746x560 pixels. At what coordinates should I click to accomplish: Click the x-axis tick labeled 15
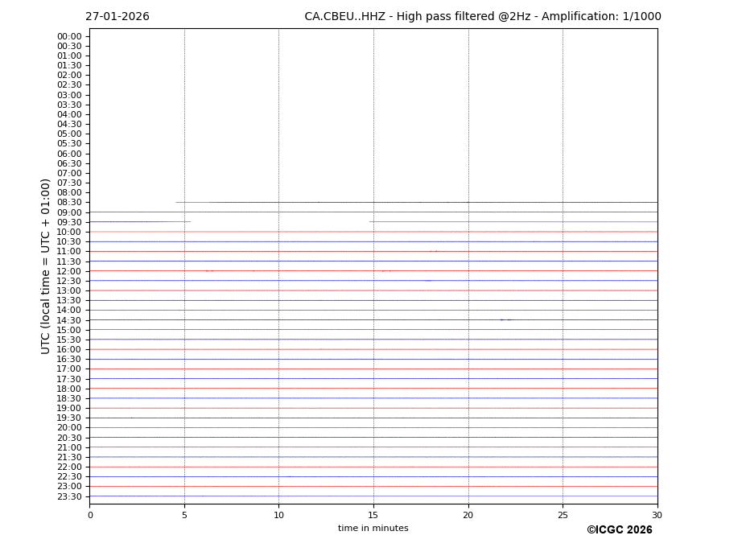click(x=373, y=515)
